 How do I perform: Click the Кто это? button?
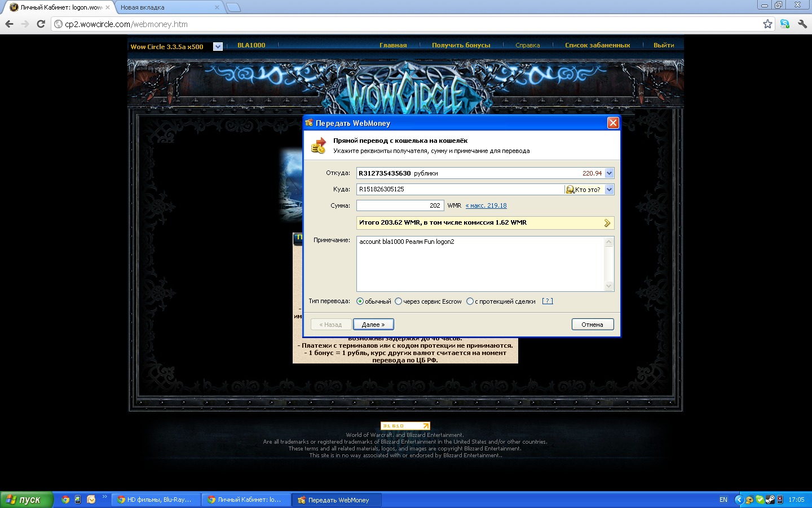[x=584, y=190]
